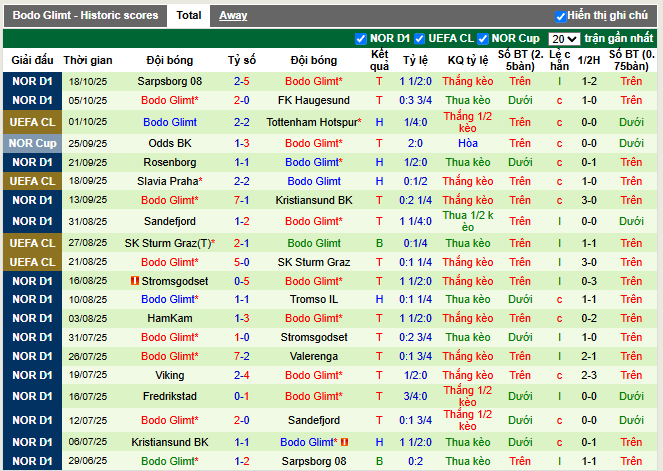Viewport: 663px width, 471px height.
Task: Toggle the UEFA CL filter checkbox
Action: click(x=419, y=39)
